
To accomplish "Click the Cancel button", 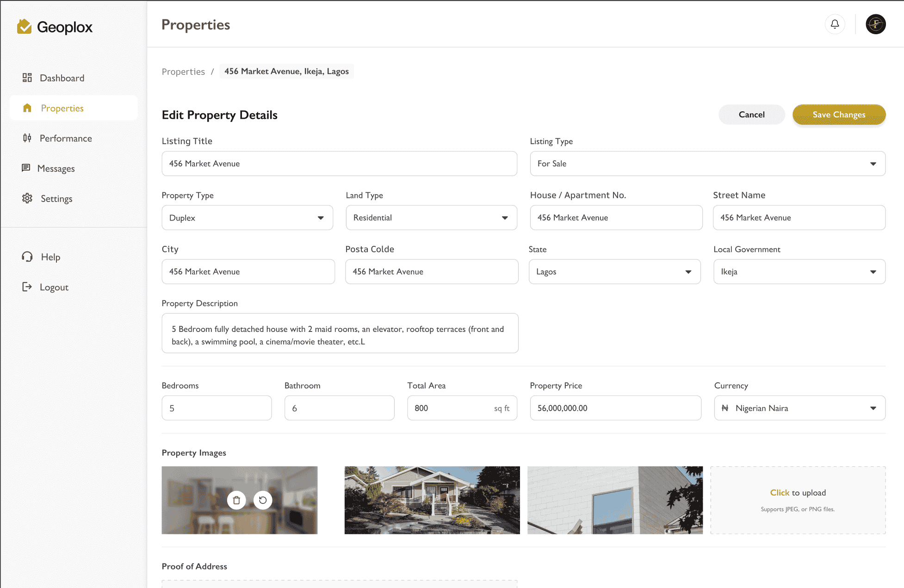I will coord(751,114).
